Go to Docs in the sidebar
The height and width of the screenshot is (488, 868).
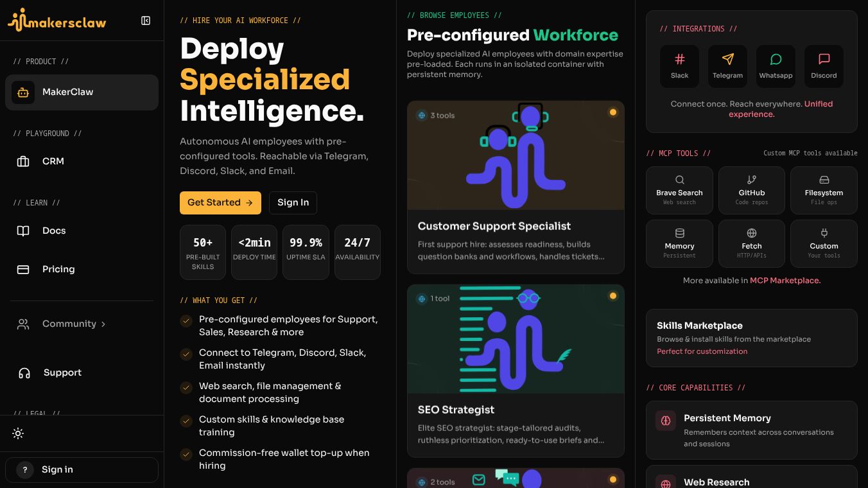(x=82, y=231)
